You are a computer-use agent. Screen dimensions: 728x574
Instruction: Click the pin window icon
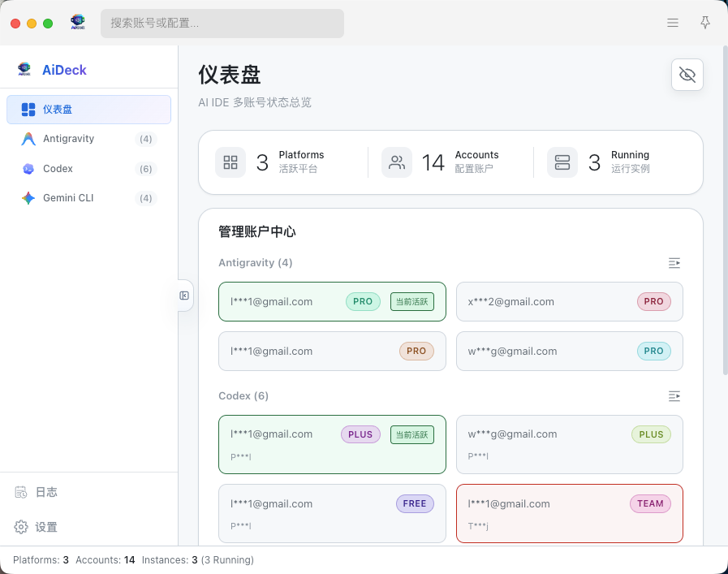(705, 23)
